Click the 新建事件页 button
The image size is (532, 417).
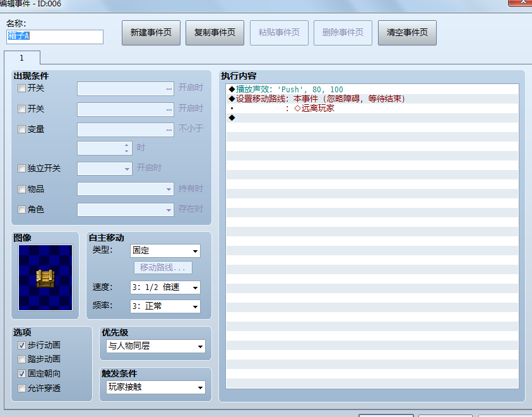point(151,33)
